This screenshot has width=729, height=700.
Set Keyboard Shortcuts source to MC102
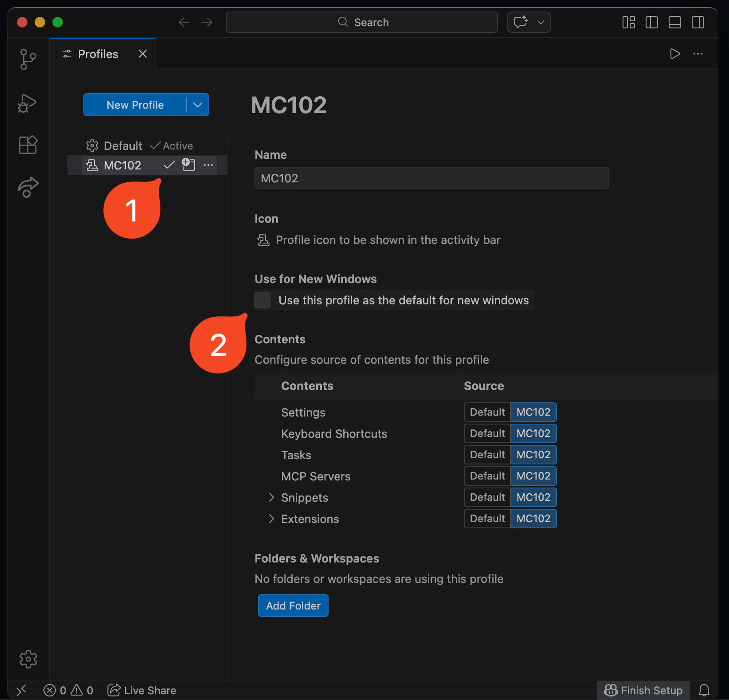click(533, 433)
